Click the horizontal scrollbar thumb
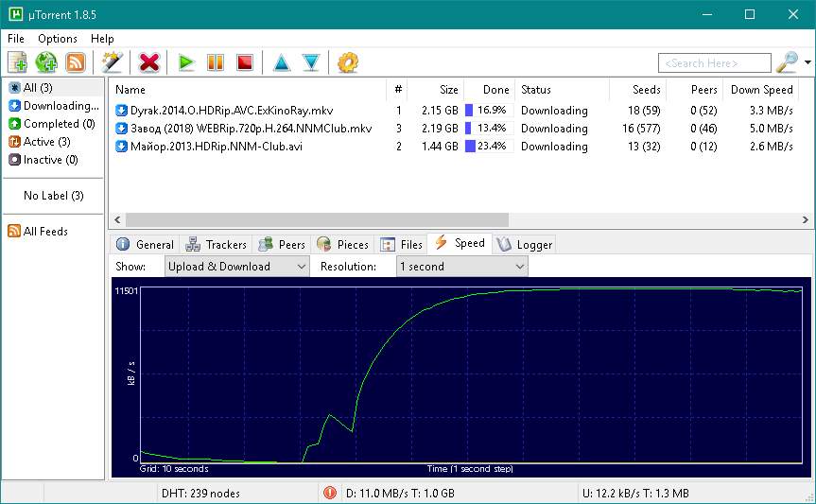Viewport: 816px width, 504px height. tap(317, 219)
